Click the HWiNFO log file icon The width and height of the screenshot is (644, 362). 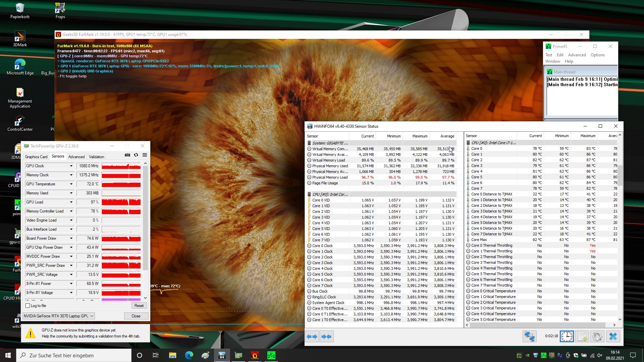tap(582, 337)
